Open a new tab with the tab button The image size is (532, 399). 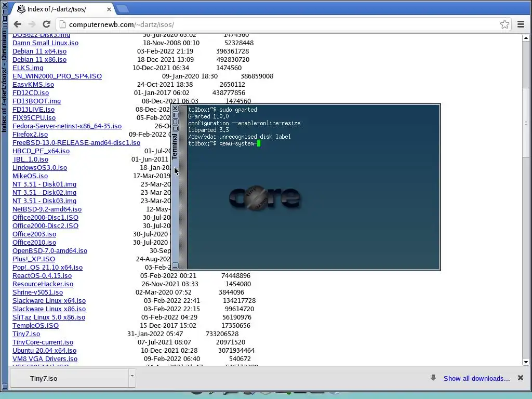(122, 9)
